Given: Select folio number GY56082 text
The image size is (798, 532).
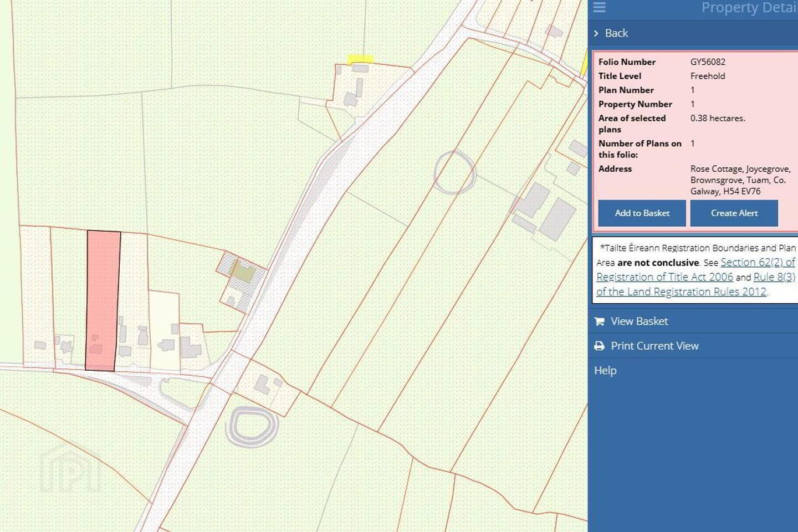Looking at the screenshot, I should coord(708,62).
